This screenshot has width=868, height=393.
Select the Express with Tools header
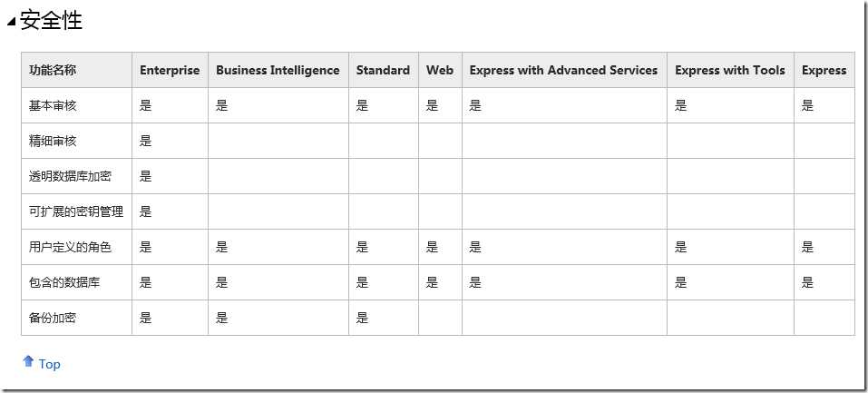point(730,70)
